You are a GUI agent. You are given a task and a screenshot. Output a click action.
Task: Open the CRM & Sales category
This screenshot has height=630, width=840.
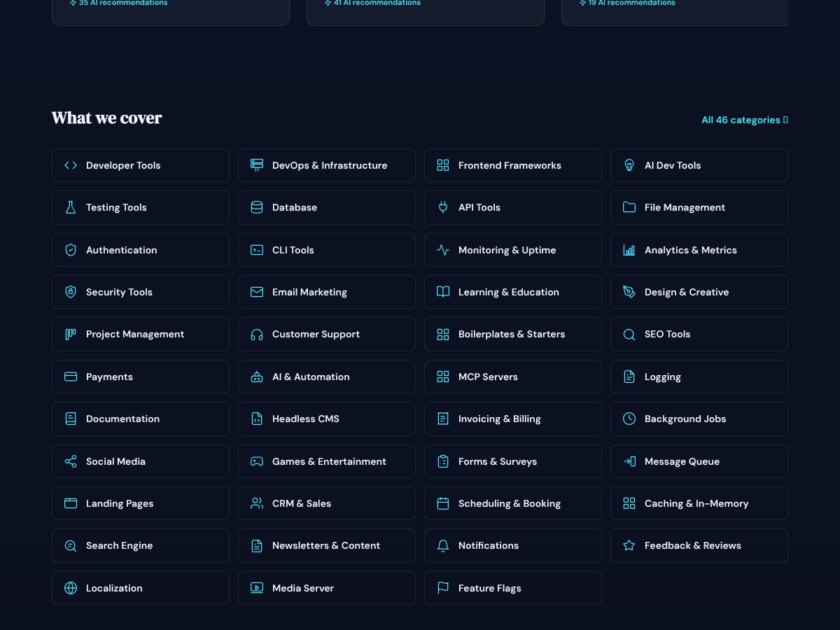327,503
